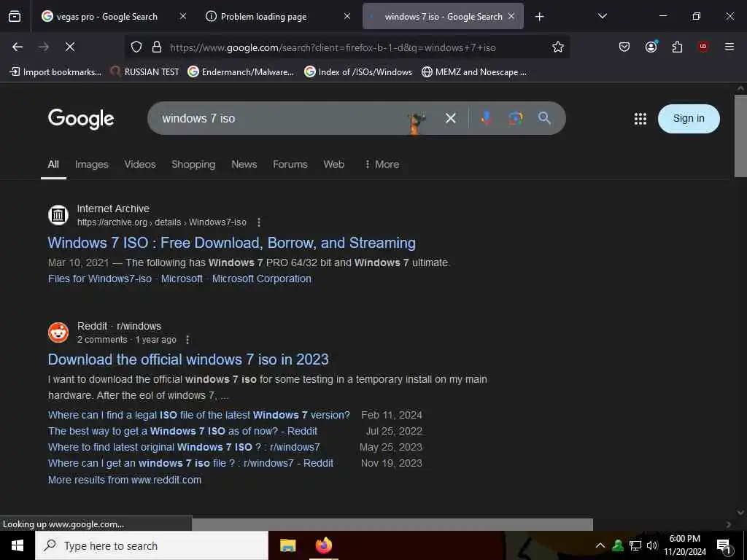The image size is (747, 560).
Task: Open File Explorer from taskbar
Action: coord(287,545)
